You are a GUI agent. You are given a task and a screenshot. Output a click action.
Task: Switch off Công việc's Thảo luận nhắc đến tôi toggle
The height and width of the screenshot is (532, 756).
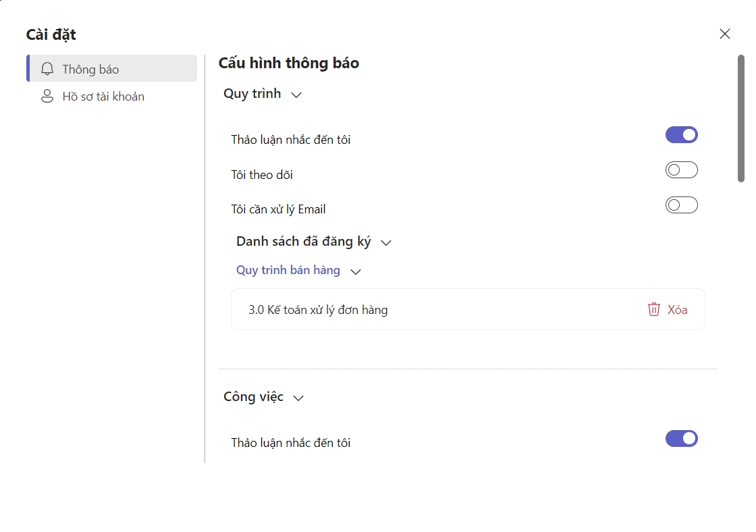pos(681,439)
